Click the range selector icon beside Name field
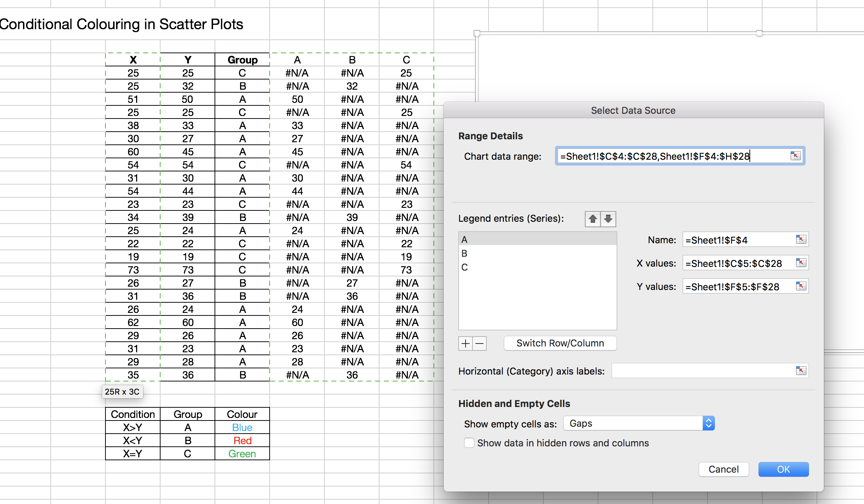 point(801,240)
